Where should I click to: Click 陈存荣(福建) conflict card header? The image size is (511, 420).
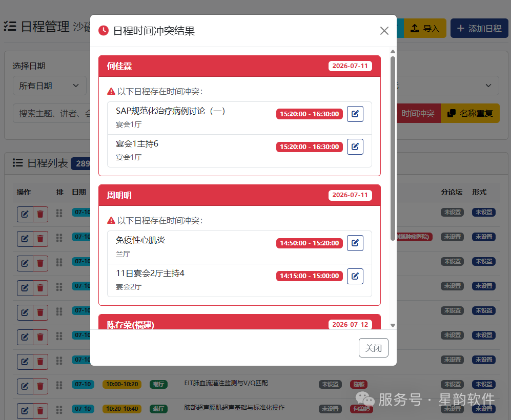[x=239, y=322]
